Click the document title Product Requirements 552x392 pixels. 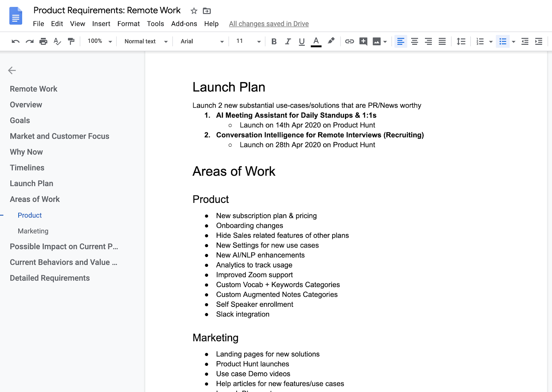[x=107, y=10]
